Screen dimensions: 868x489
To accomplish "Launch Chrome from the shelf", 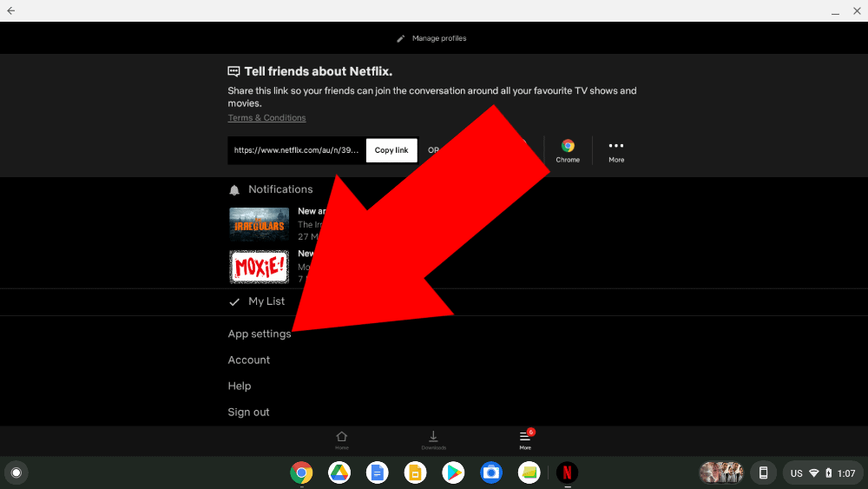I will [x=301, y=472].
